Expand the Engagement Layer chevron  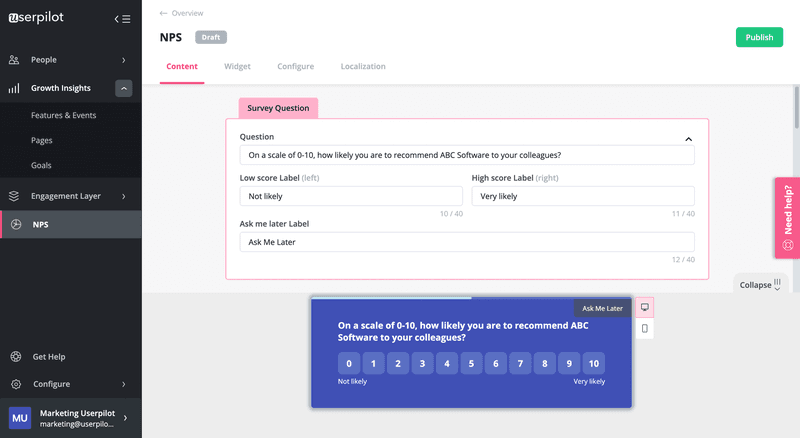124,197
